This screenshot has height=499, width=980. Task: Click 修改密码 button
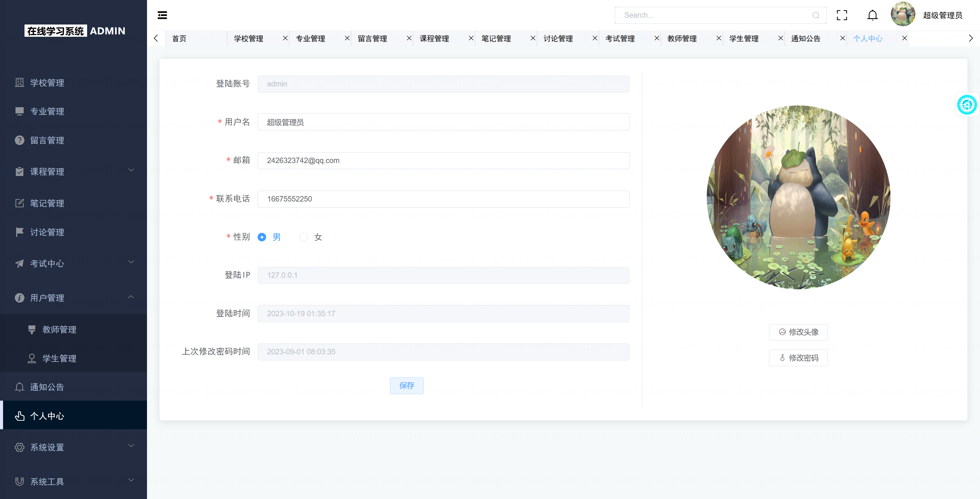(x=798, y=358)
